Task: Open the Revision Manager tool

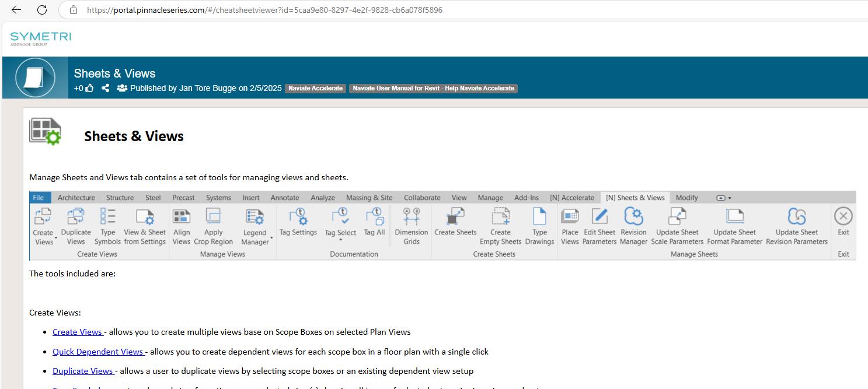Action: coord(633,217)
